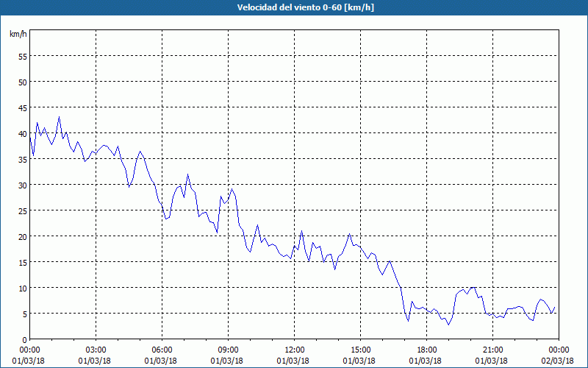This screenshot has height=368, width=588.
Task: Click the y-axis value "20"
Action: tap(23, 236)
